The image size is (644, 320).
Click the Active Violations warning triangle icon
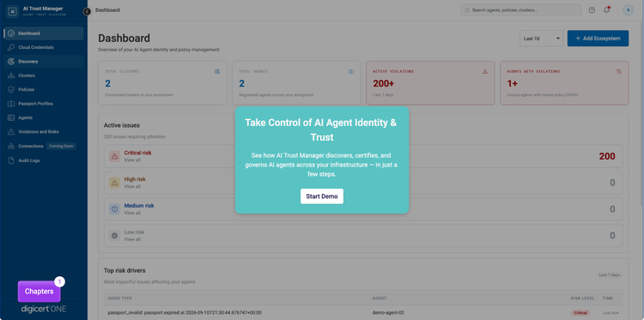coord(484,71)
